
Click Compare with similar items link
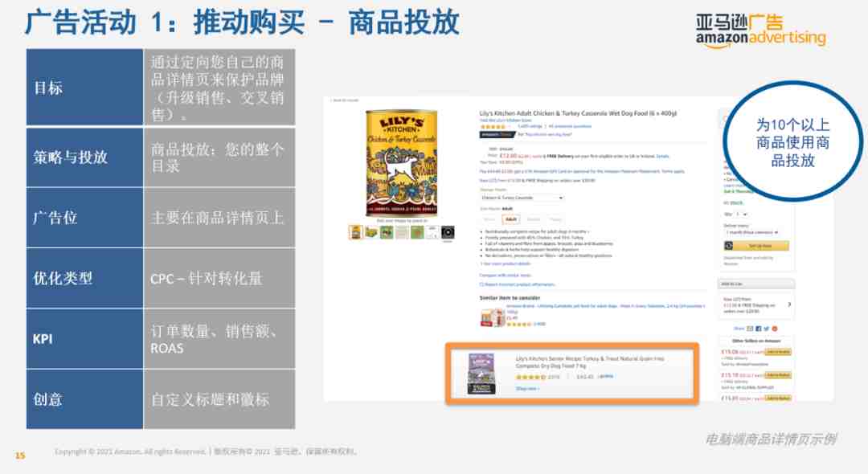tap(505, 275)
